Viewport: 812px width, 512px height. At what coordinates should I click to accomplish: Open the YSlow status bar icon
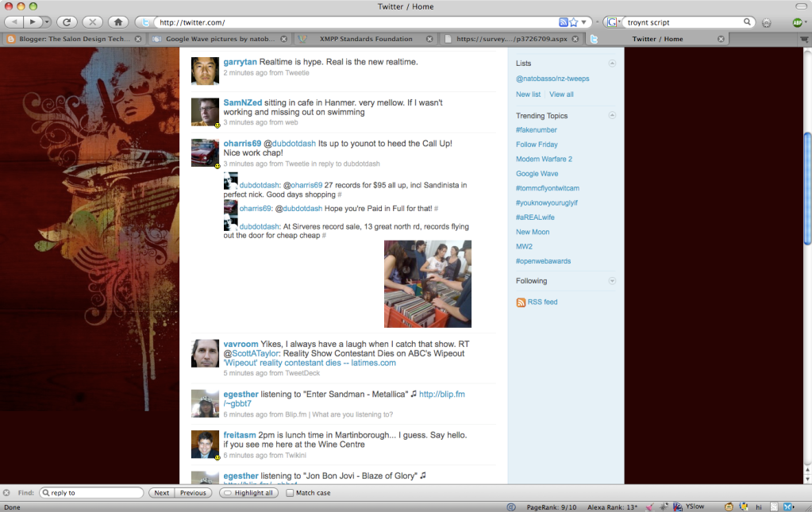point(677,506)
